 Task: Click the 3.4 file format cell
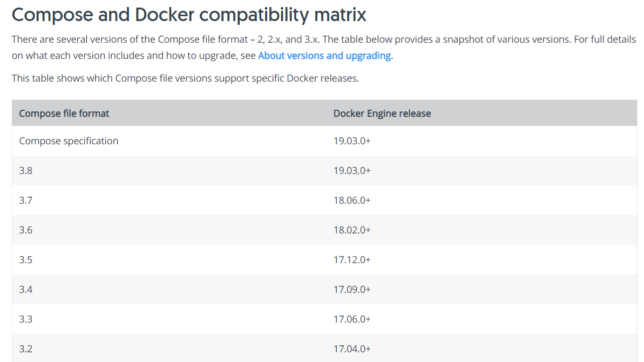pos(26,290)
